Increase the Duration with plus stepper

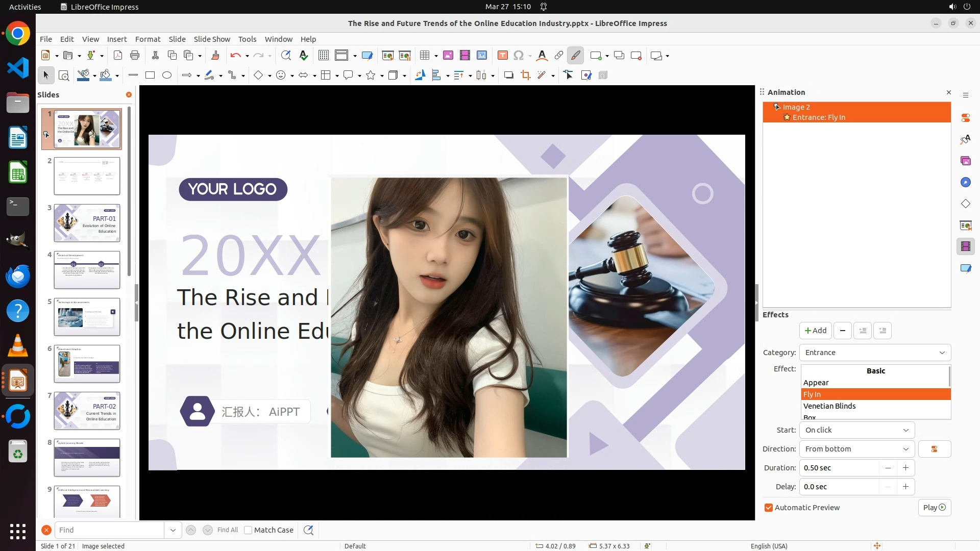(905, 468)
